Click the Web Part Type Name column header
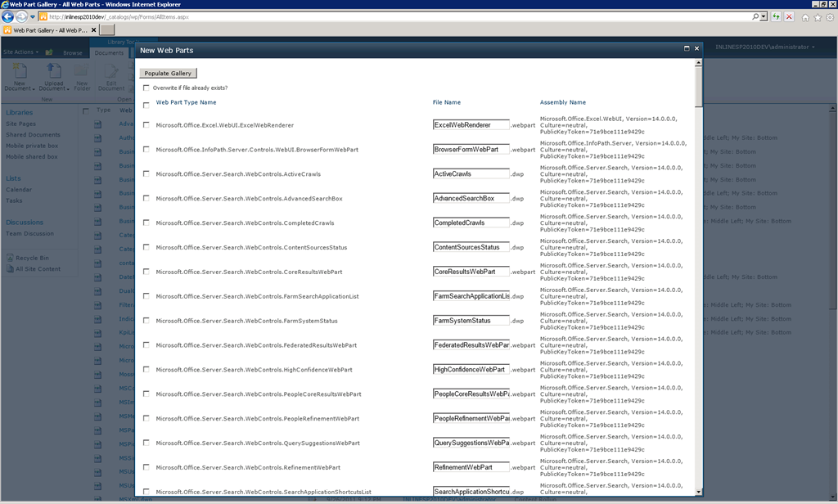The height and width of the screenshot is (504, 838). pyautogui.click(x=186, y=102)
